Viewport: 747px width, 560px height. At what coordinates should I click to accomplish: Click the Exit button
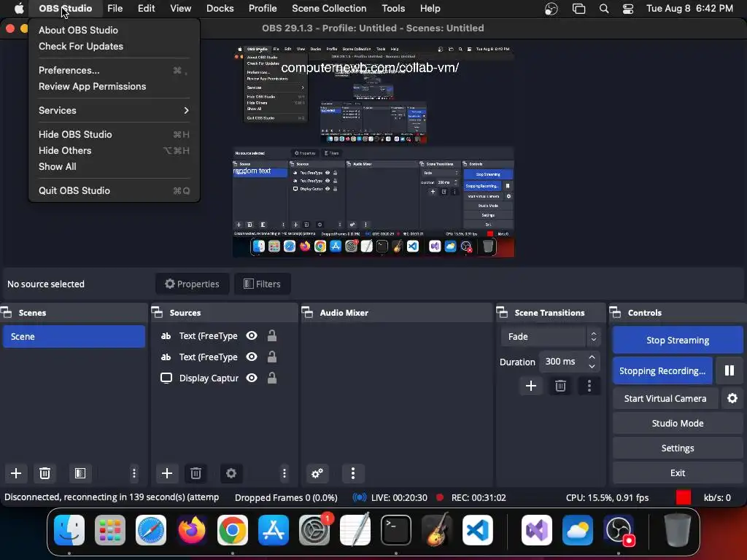pos(678,472)
